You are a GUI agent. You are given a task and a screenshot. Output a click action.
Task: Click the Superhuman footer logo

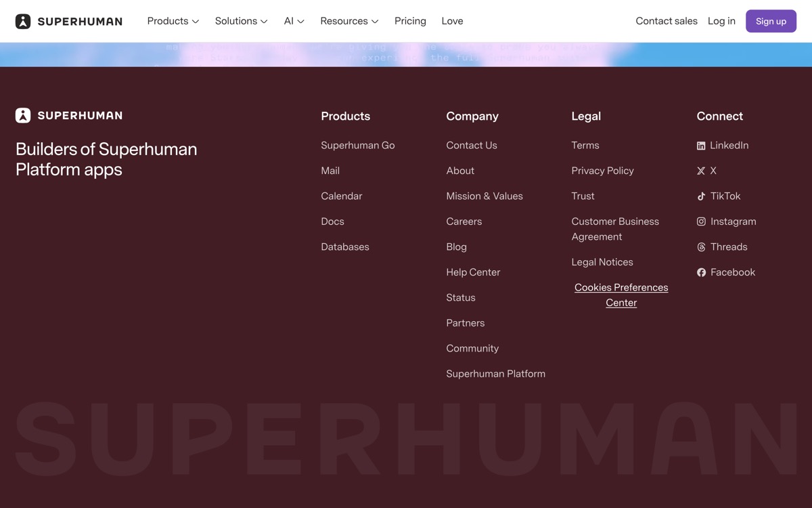click(69, 115)
